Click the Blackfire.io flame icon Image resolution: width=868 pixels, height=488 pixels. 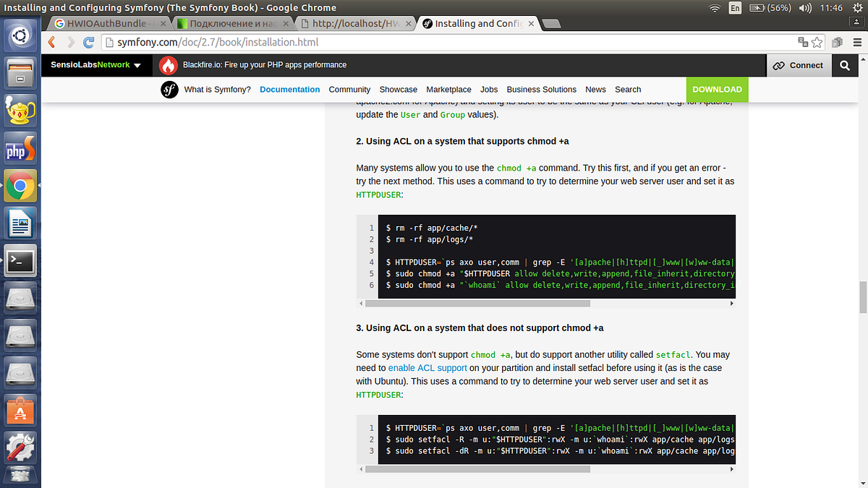168,65
